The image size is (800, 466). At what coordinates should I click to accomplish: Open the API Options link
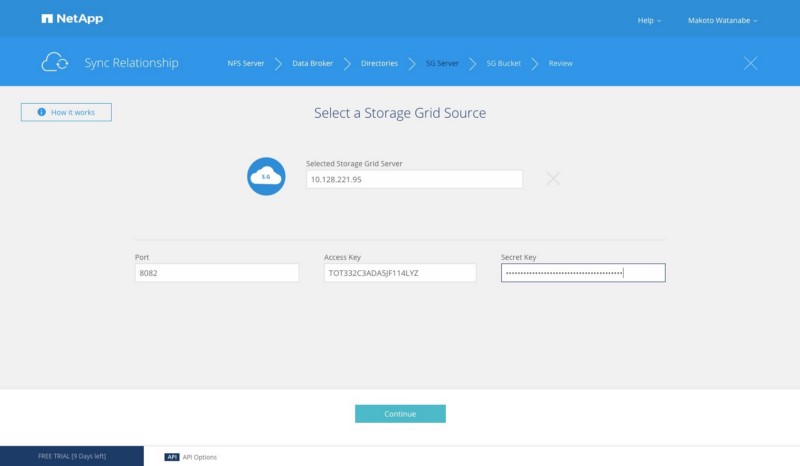199,457
